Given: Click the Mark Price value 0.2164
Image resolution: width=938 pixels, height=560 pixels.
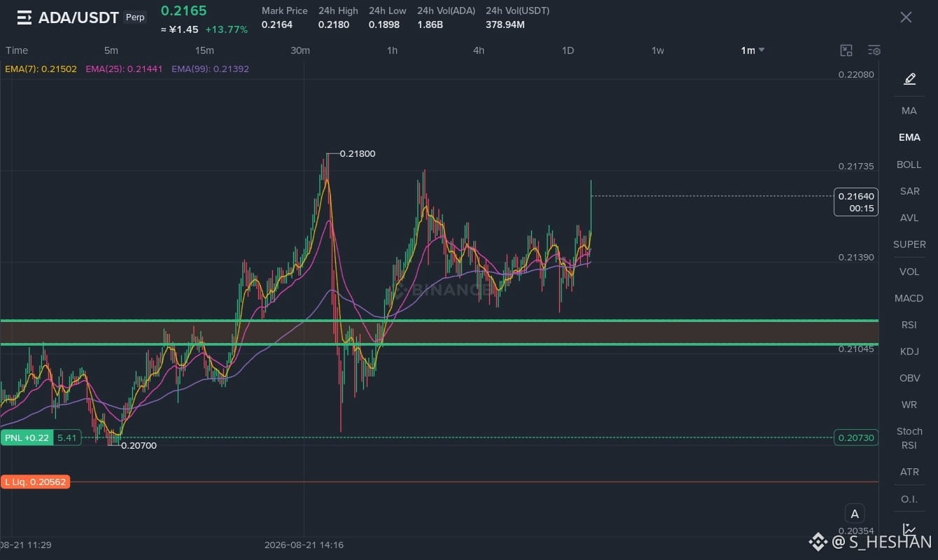Looking at the screenshot, I should click(x=277, y=25).
